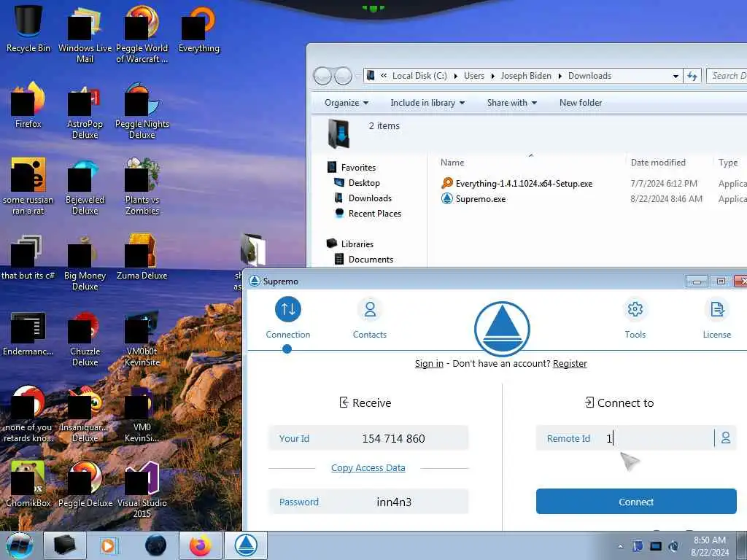Screen dimensions: 747x560
Task: Select Supremo.exe in Downloads folder
Action: pyautogui.click(x=480, y=199)
